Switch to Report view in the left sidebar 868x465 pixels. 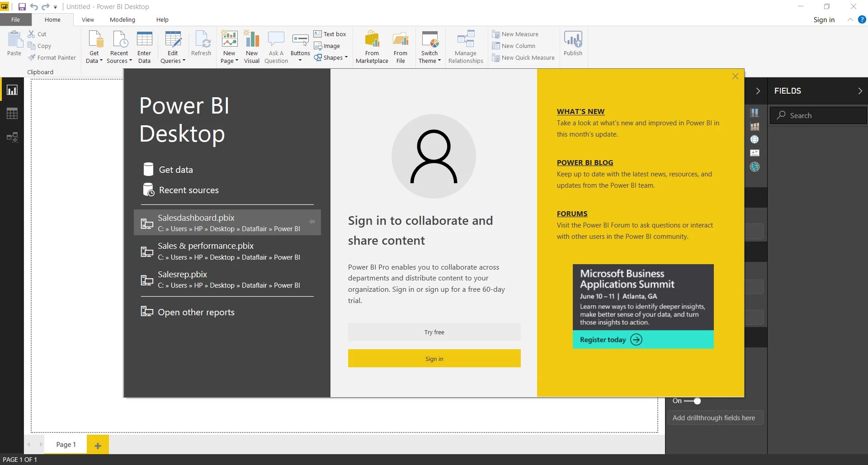[12, 89]
